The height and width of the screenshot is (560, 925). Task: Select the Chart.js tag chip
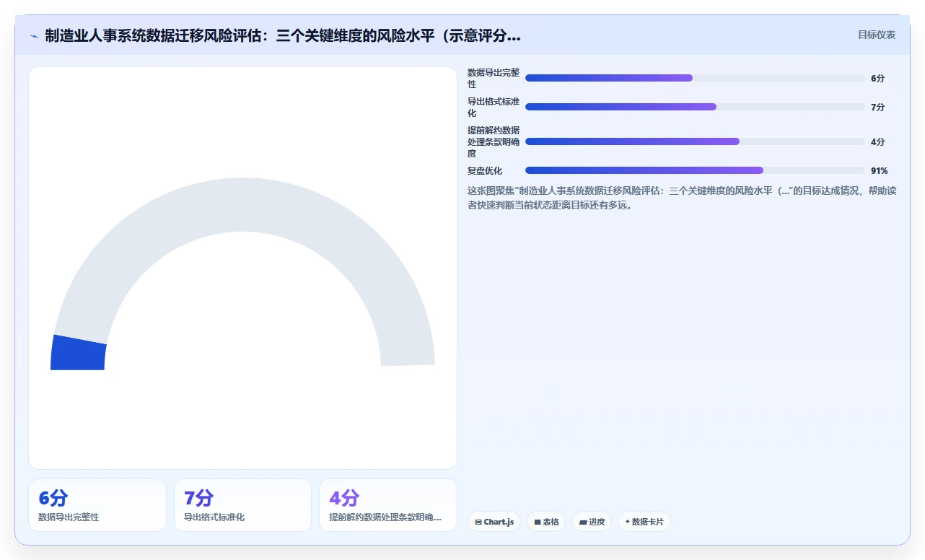[x=494, y=522]
